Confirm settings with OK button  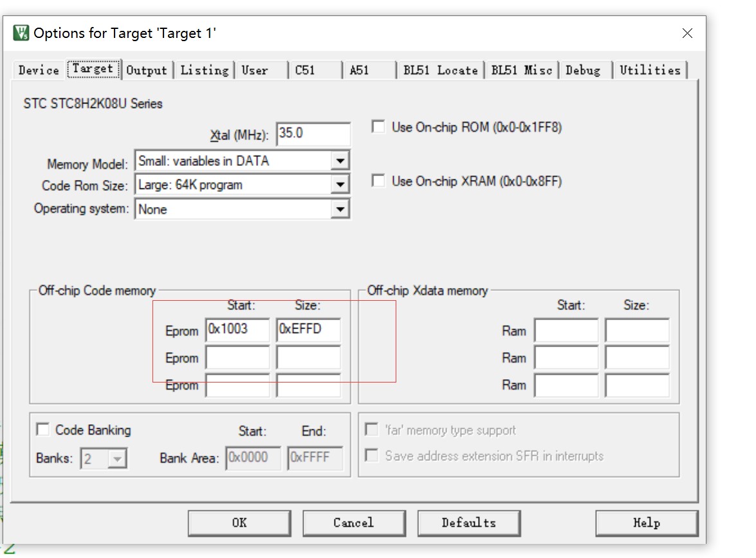pos(239,523)
